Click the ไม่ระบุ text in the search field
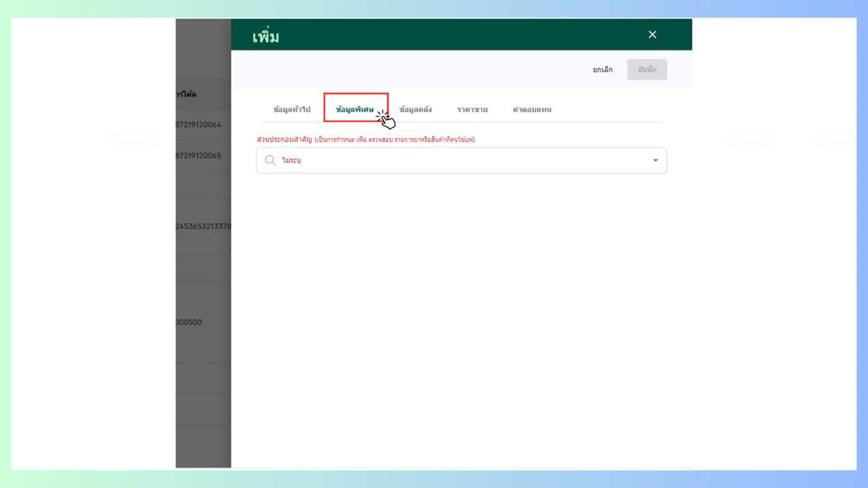Viewport: 868px width, 488px height. [x=291, y=161]
